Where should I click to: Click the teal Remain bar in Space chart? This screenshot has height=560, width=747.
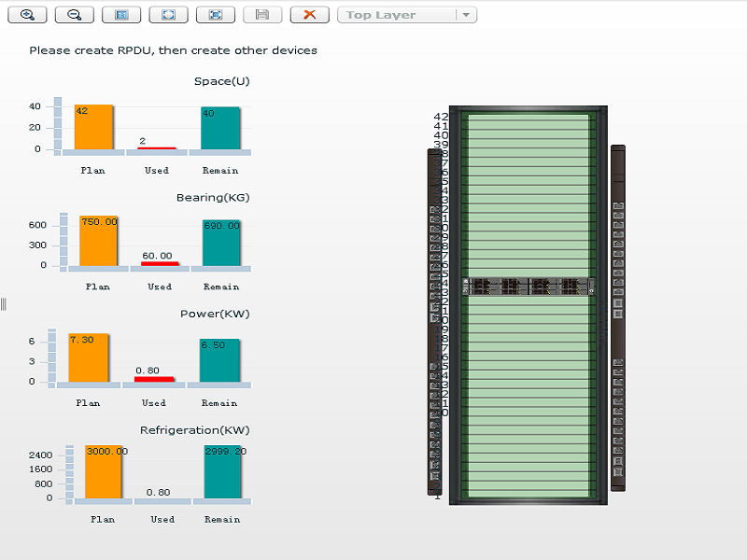[220, 128]
